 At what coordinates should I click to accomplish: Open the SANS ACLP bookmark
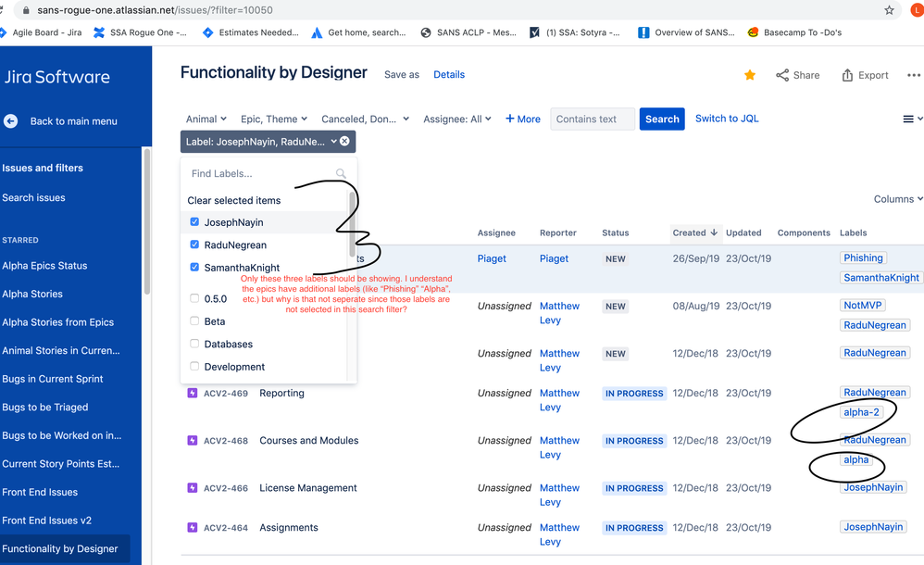click(x=468, y=32)
